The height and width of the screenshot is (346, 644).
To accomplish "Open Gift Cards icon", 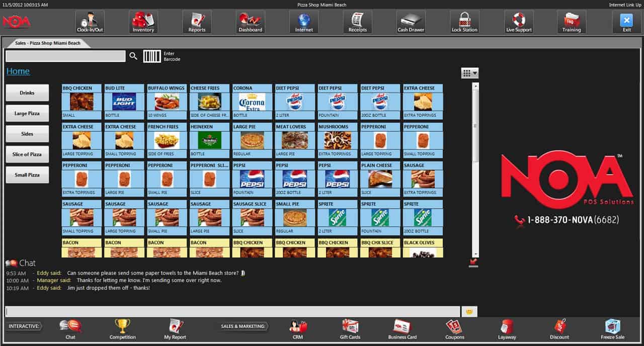I will 350,329.
